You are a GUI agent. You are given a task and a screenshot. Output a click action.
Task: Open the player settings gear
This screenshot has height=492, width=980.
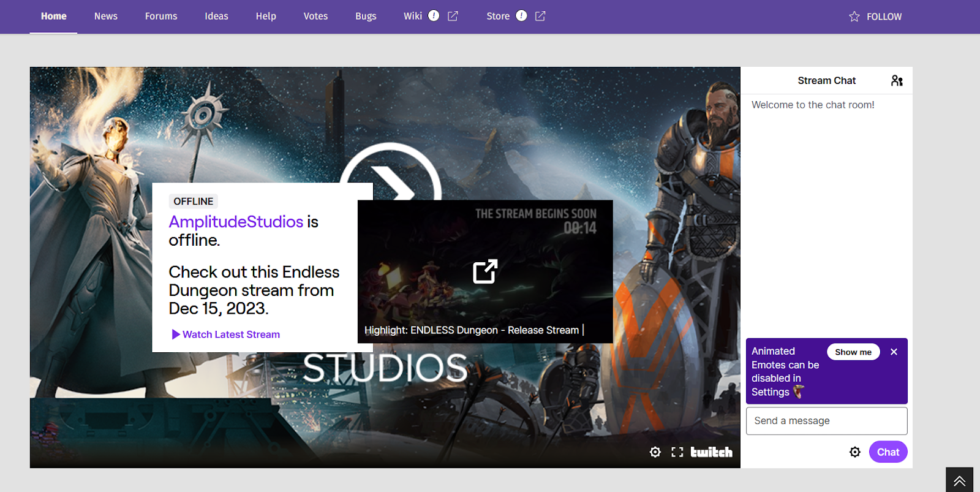tap(655, 452)
